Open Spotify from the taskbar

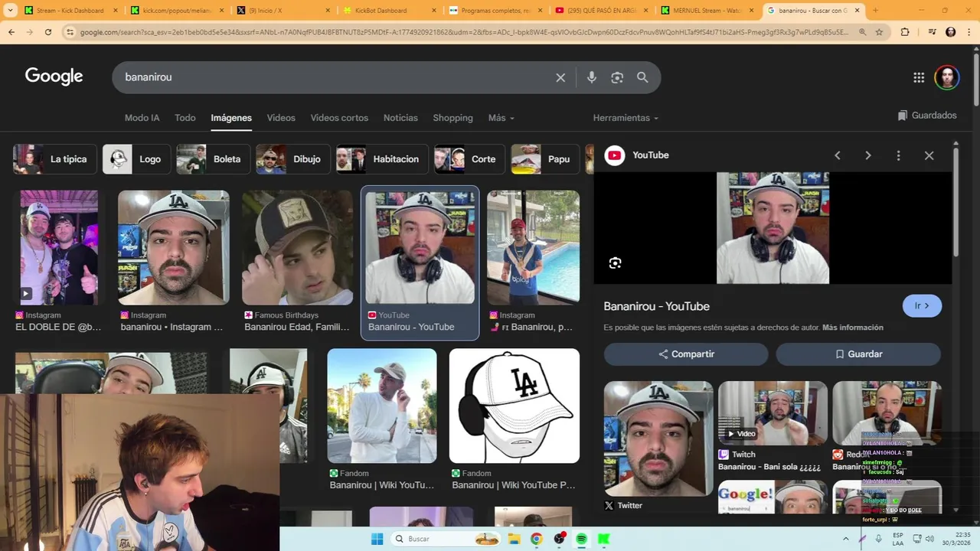(x=581, y=539)
